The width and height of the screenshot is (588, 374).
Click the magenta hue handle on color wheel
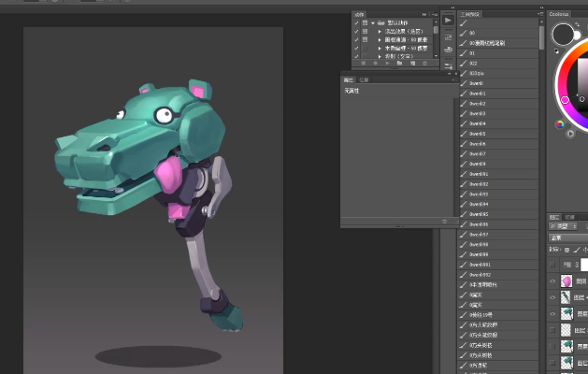[x=565, y=100]
